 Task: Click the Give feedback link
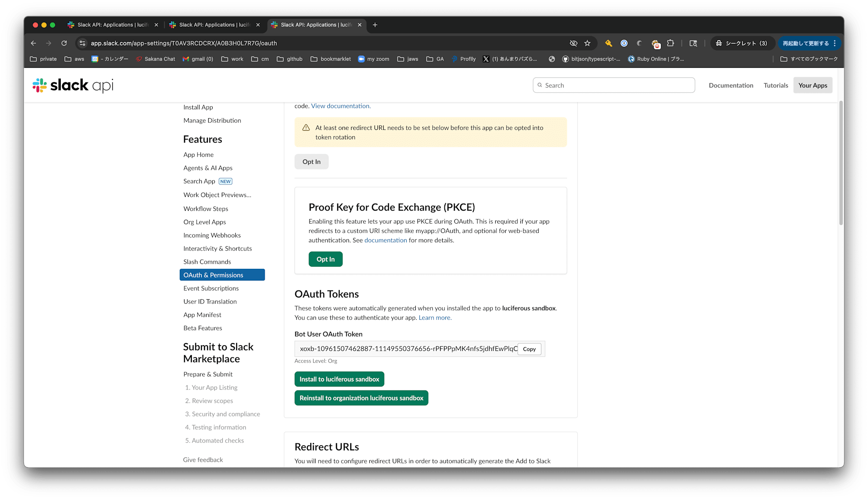click(x=203, y=460)
